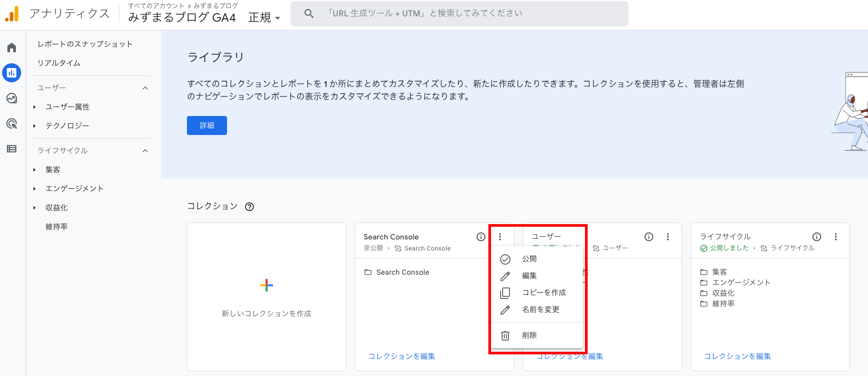868x376 pixels.
Task: Click コレクションを編集 link on Search Console card
Action: click(402, 356)
